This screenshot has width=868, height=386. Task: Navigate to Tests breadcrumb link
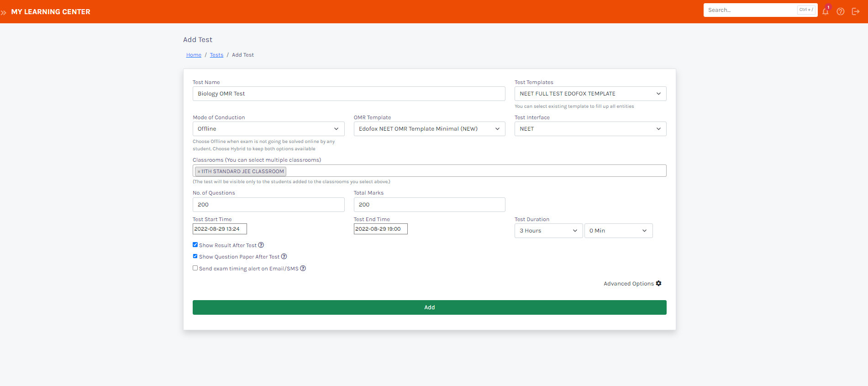(x=216, y=55)
